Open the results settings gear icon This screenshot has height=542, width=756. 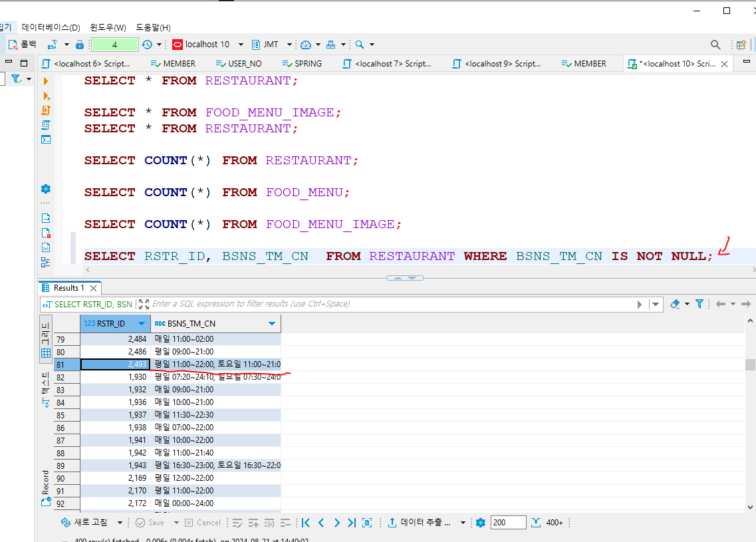pos(480,523)
